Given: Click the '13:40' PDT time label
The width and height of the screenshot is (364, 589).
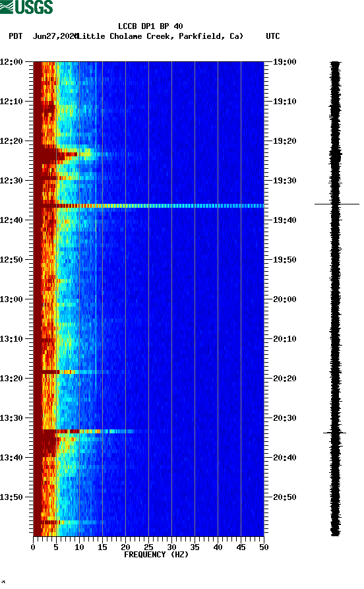Looking at the screenshot, I should coord(11,458).
